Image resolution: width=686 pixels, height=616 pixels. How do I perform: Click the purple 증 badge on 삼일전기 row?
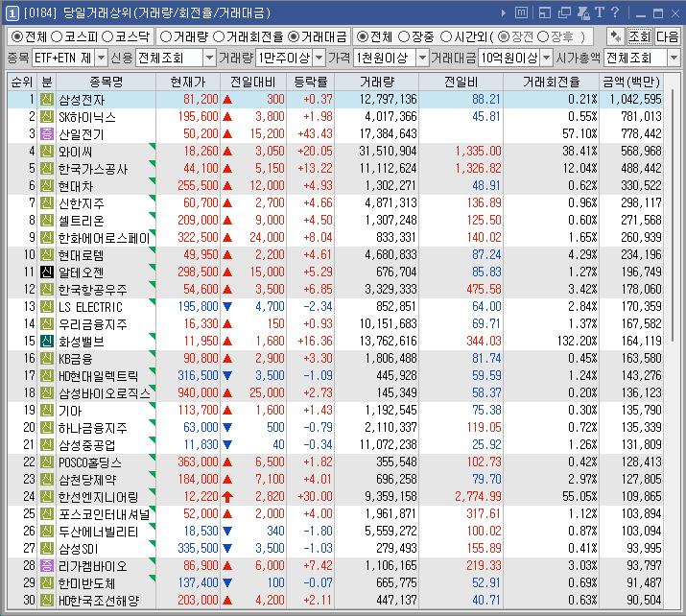[47, 134]
